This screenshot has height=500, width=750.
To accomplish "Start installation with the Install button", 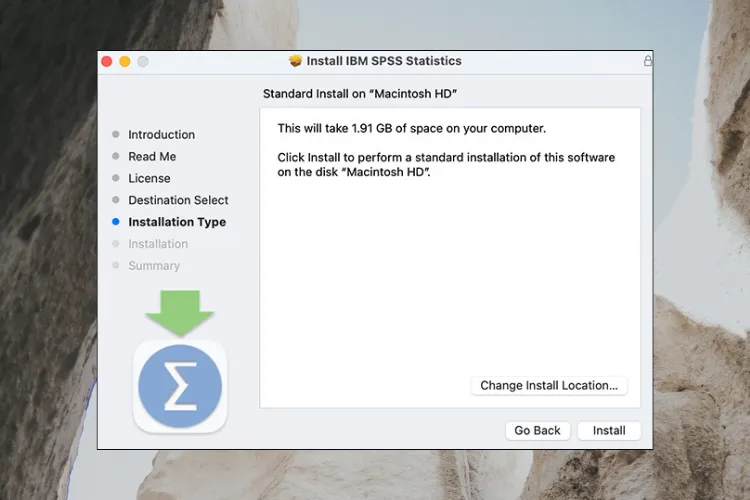I will point(609,430).
